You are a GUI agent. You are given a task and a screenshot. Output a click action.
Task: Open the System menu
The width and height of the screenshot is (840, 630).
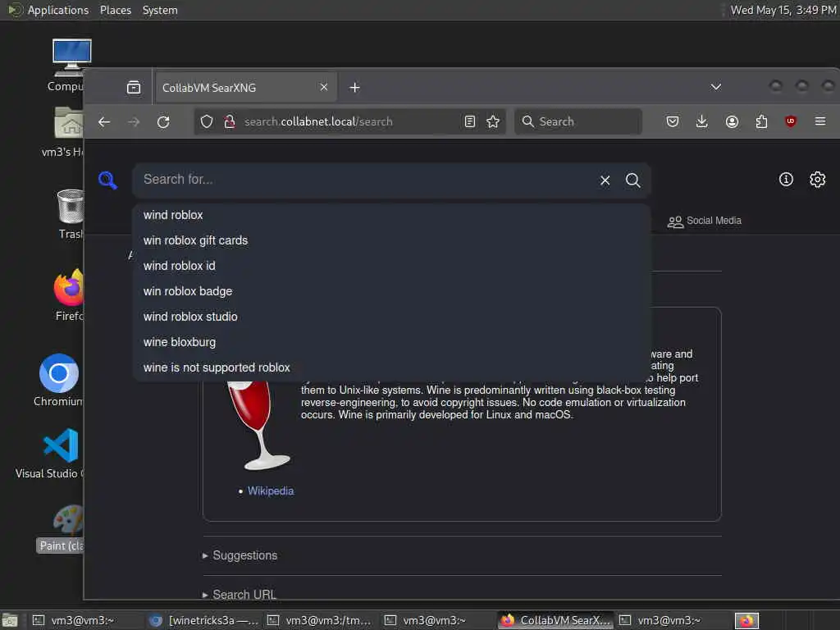160,10
